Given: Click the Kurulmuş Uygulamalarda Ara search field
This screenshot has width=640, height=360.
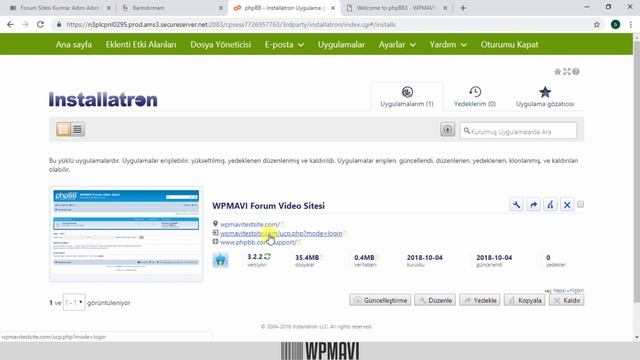Looking at the screenshot, I should [x=518, y=131].
